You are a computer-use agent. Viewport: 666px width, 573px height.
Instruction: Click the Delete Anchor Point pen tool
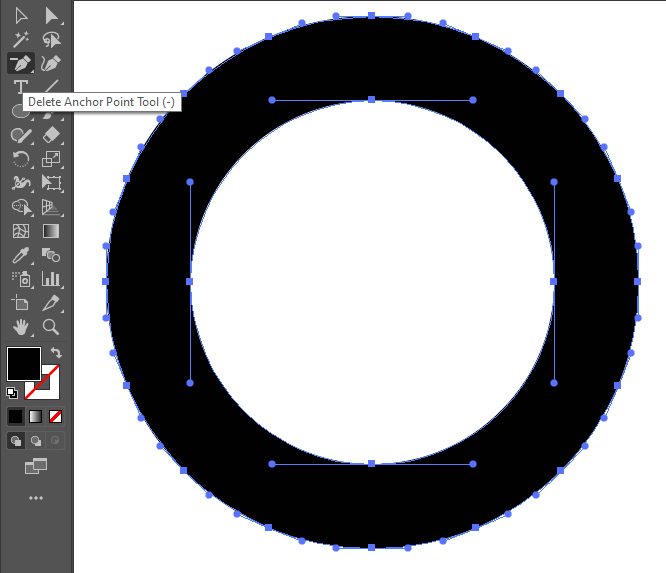click(20, 63)
